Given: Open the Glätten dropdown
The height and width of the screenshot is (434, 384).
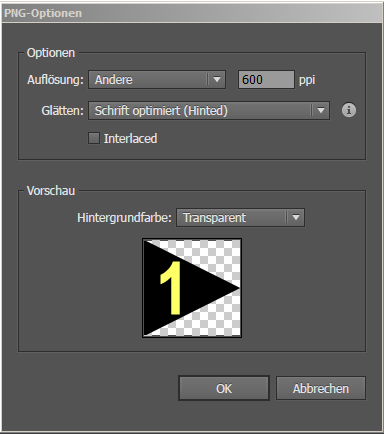Looking at the screenshot, I should click(209, 110).
